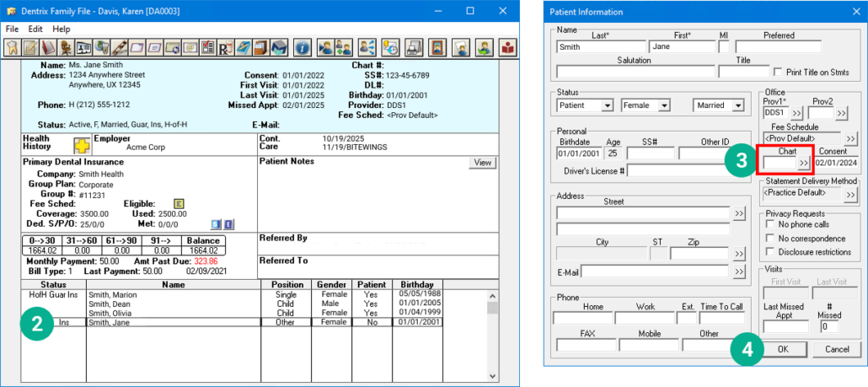Viewport: 868px width, 387px height.
Task: Click the insurance Eligible 'E' icon
Action: [179, 203]
